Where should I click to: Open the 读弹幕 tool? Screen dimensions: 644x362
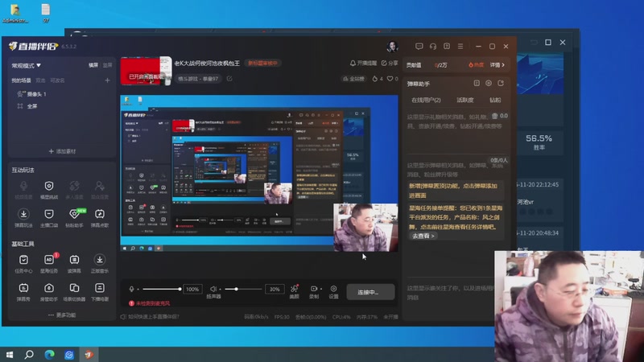(x=74, y=264)
